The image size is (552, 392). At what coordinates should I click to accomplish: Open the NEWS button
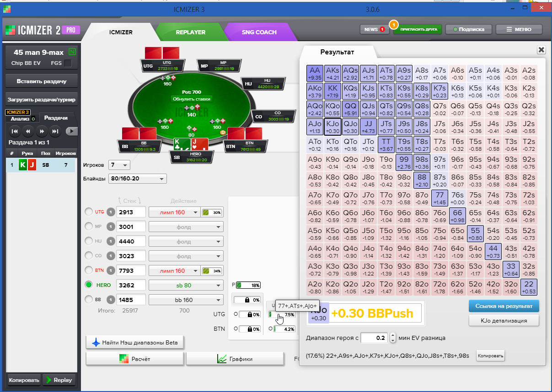click(x=375, y=29)
